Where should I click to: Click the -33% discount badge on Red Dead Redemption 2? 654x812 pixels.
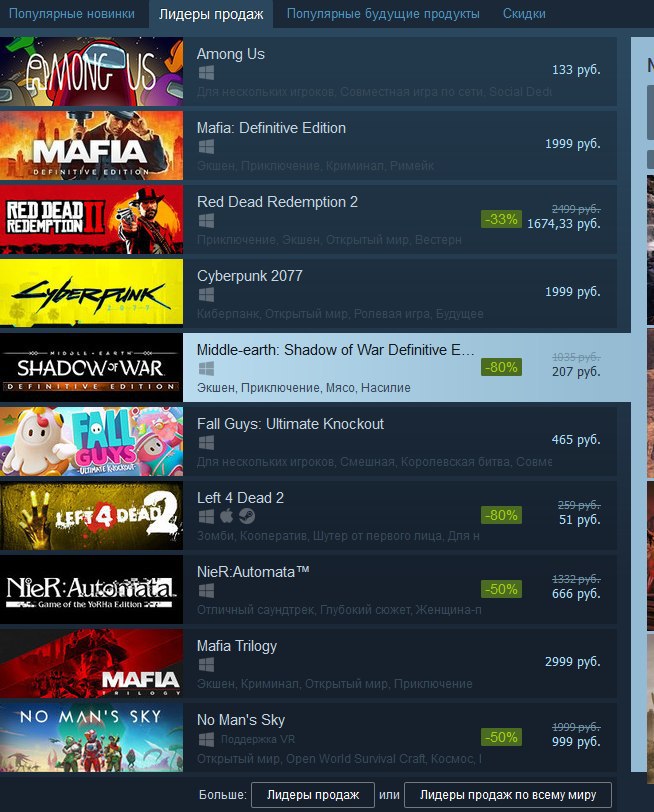pos(501,219)
